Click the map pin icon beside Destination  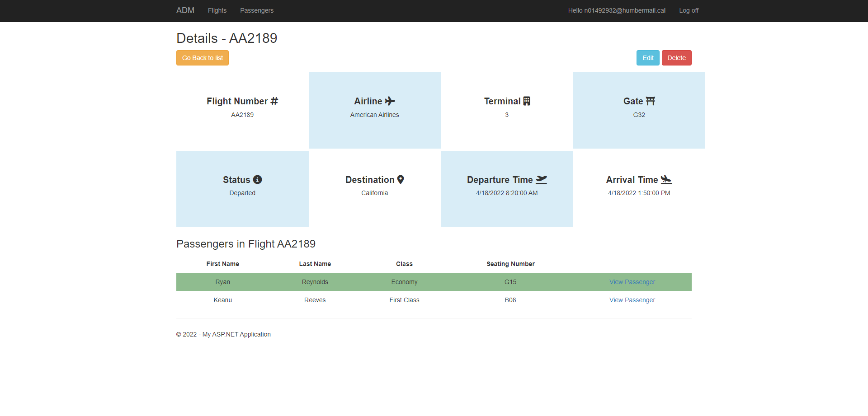click(x=401, y=180)
